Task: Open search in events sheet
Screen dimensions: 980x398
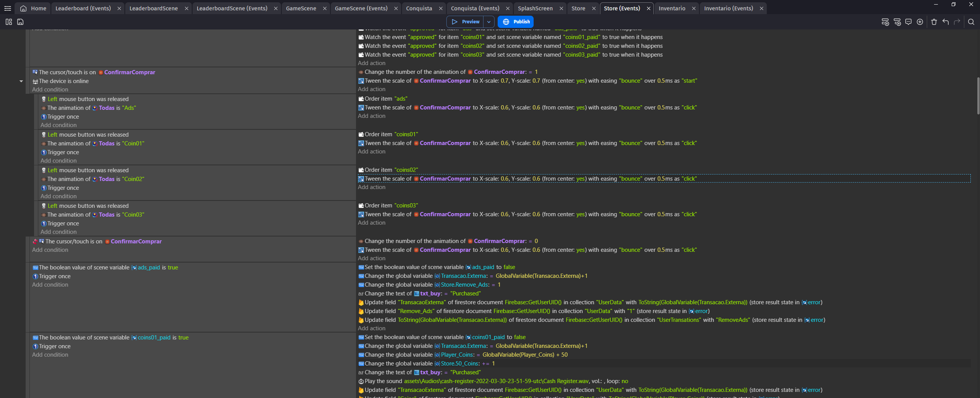Action: [971, 22]
